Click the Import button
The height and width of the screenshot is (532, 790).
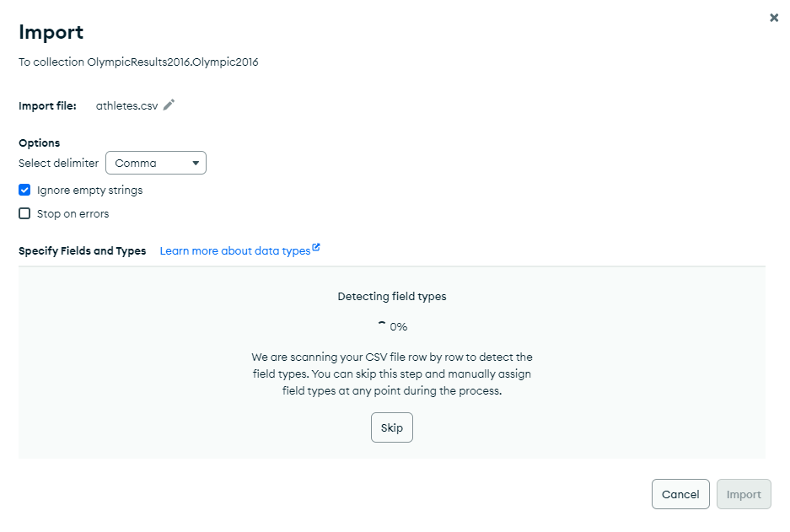(x=744, y=495)
